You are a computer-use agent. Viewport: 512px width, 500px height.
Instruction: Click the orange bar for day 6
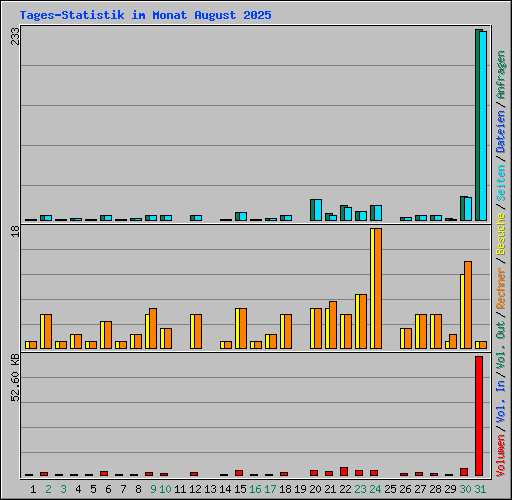(108, 335)
